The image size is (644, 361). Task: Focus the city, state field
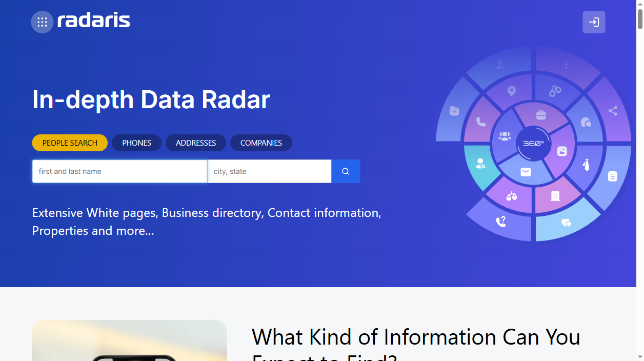click(269, 171)
